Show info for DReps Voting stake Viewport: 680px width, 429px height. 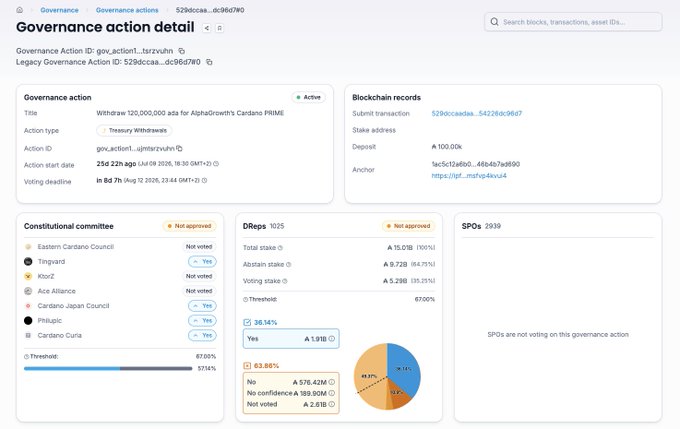coord(285,281)
